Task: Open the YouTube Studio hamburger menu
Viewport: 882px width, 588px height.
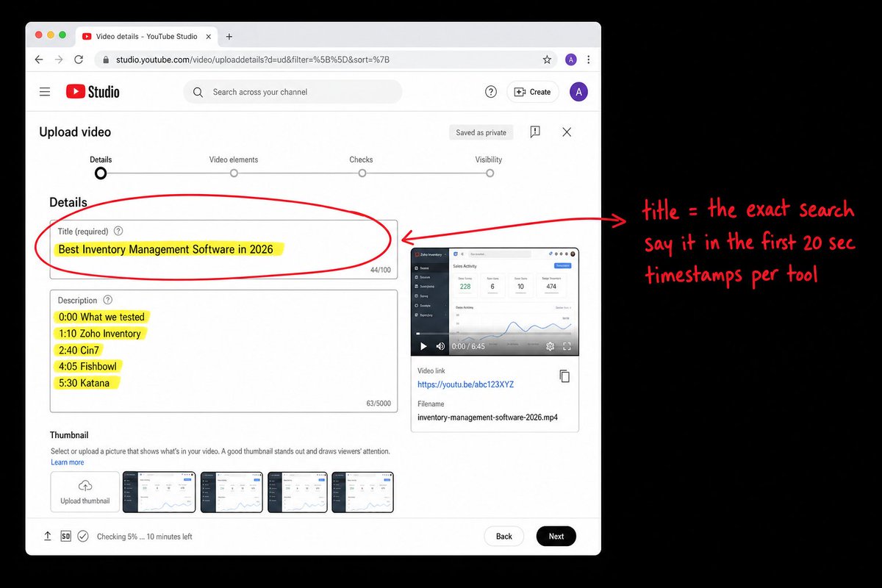Action: (x=45, y=92)
